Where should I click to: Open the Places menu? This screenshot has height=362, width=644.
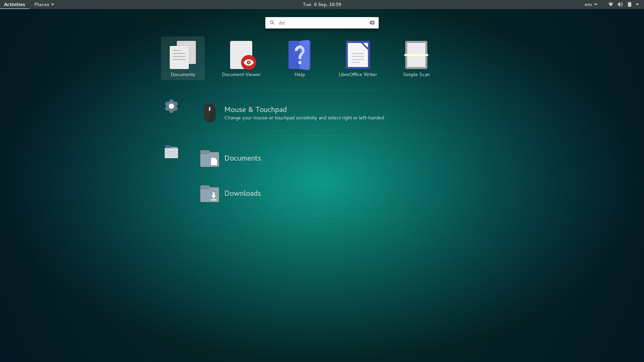44,4
